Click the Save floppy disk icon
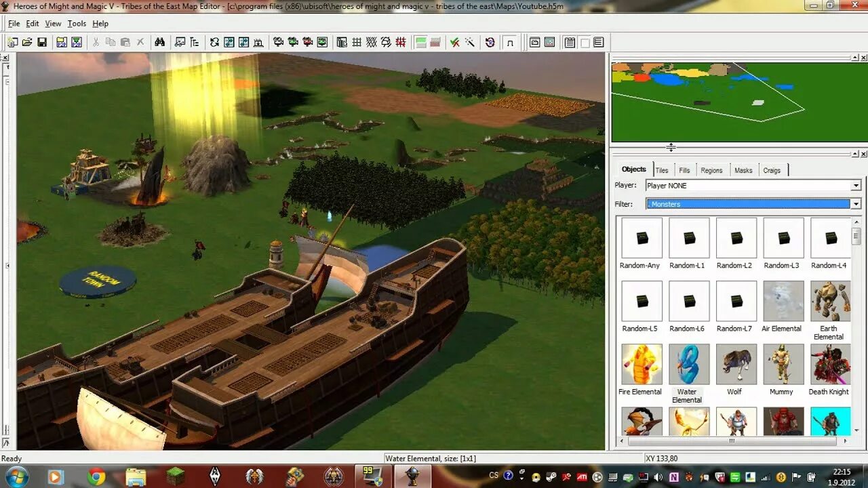This screenshot has width=868, height=488. [x=42, y=42]
